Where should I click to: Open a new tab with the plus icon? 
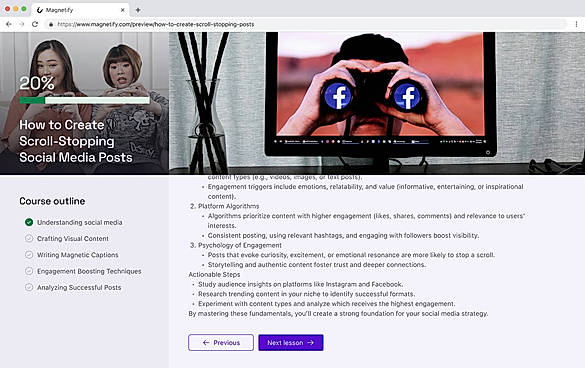point(138,10)
